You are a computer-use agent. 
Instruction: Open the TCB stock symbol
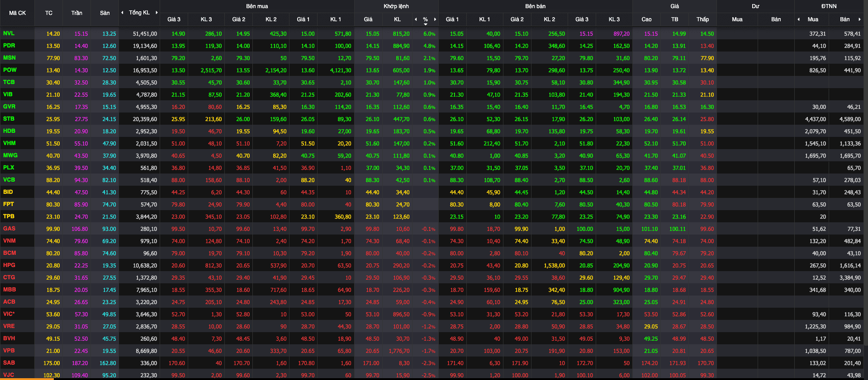coord(9,82)
